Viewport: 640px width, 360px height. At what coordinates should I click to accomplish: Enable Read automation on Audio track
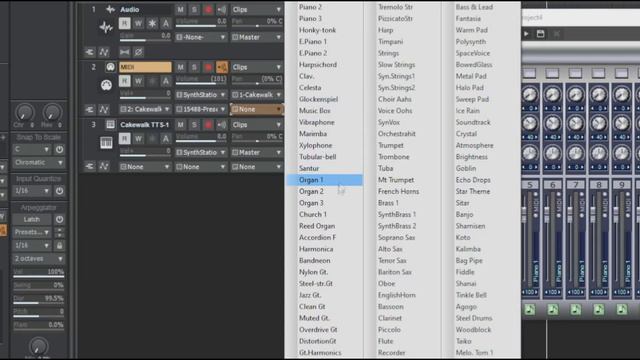[x=124, y=23]
